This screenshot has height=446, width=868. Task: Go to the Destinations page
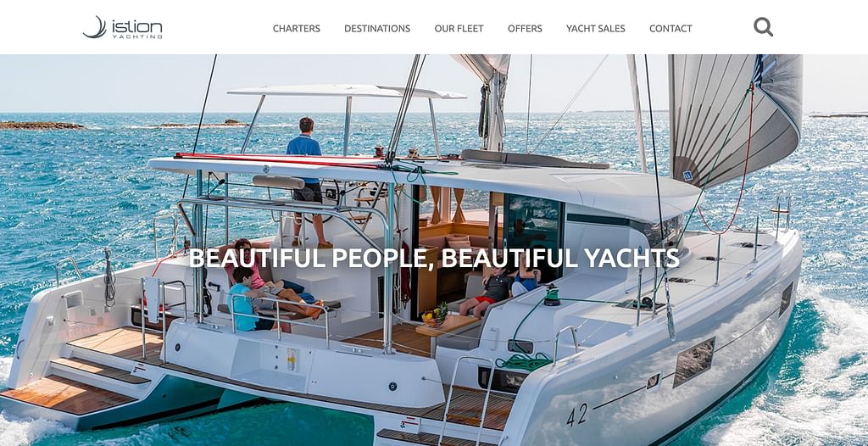[x=377, y=28]
